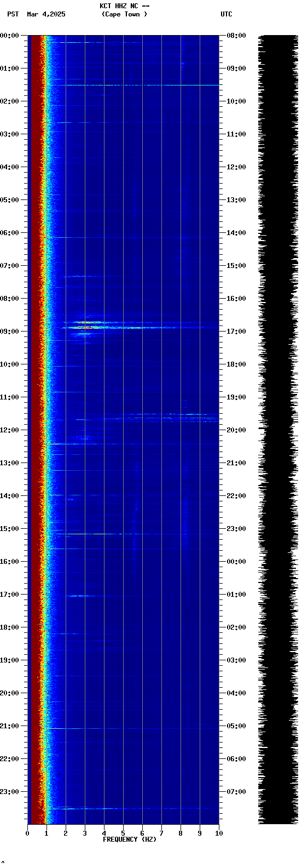The height and width of the screenshot is (868, 302).
Task: Select 00:00 on the UTC axis
Action: (236, 562)
